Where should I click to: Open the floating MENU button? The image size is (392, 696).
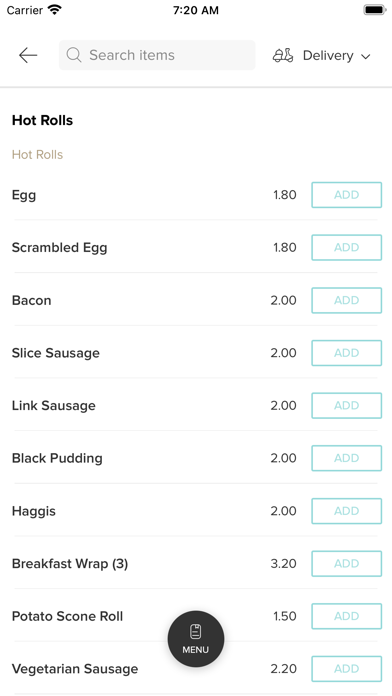[196, 639]
